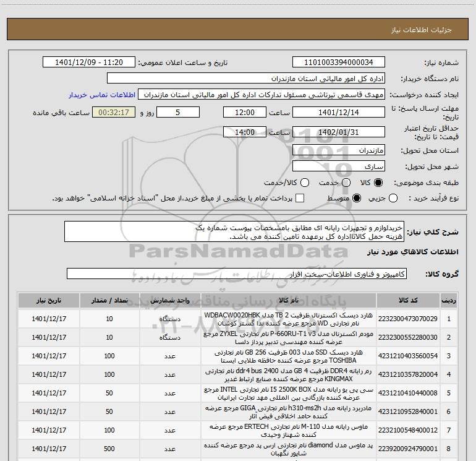This screenshot has height=461, width=476.
Task: Click the ردیف column header
Action: 448,301
